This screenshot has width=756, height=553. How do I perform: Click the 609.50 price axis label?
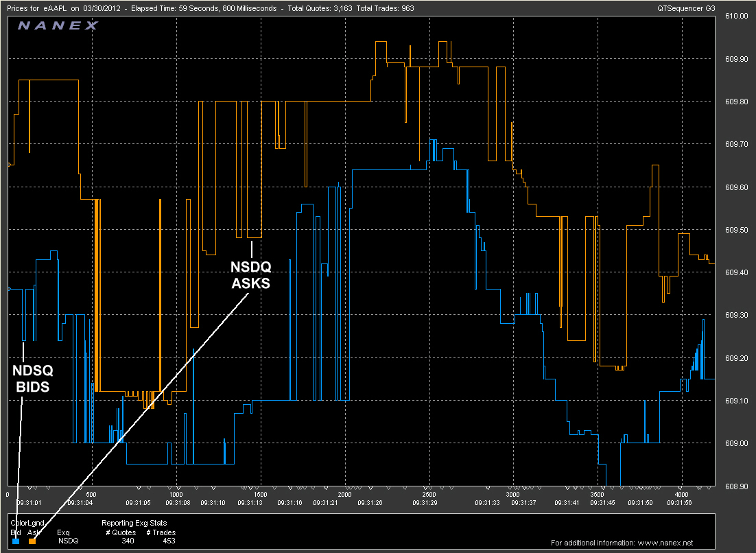736,230
